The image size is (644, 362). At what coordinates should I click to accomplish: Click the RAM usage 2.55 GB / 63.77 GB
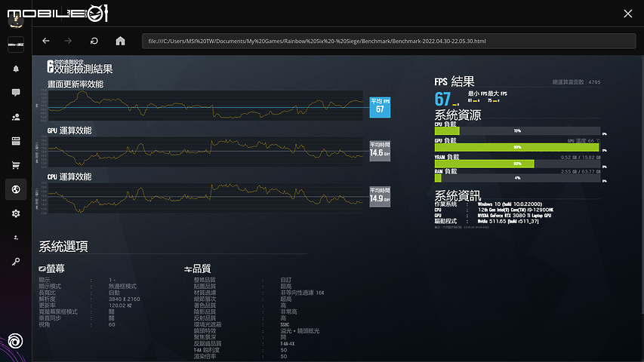(581, 171)
